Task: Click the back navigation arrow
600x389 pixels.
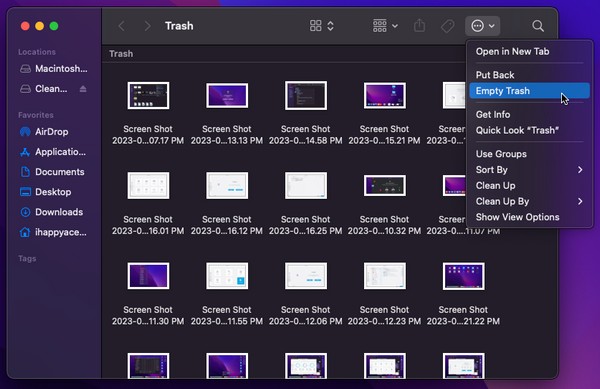Action: (x=122, y=26)
